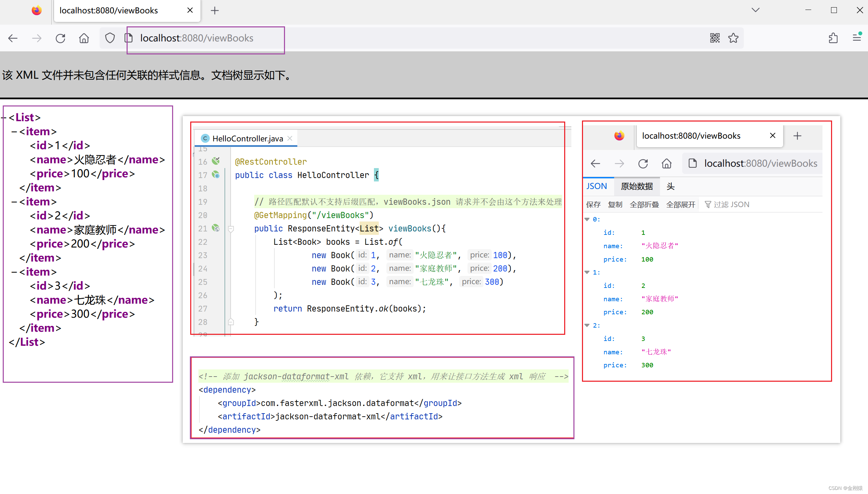Viewport: 868px width, 494px height.
Task: Click 全部折叠 to collapse all JSON
Action: (644, 204)
